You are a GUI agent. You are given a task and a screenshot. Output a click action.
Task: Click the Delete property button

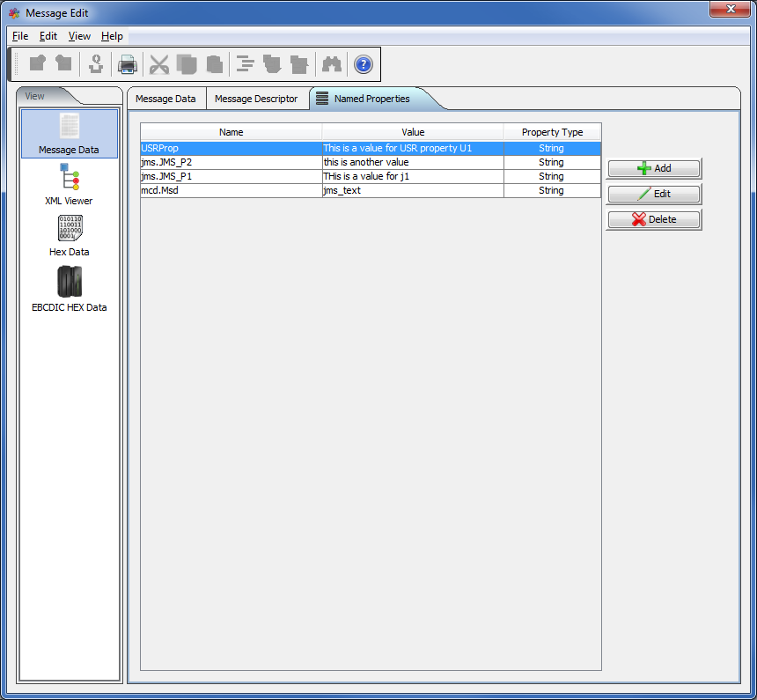point(653,219)
